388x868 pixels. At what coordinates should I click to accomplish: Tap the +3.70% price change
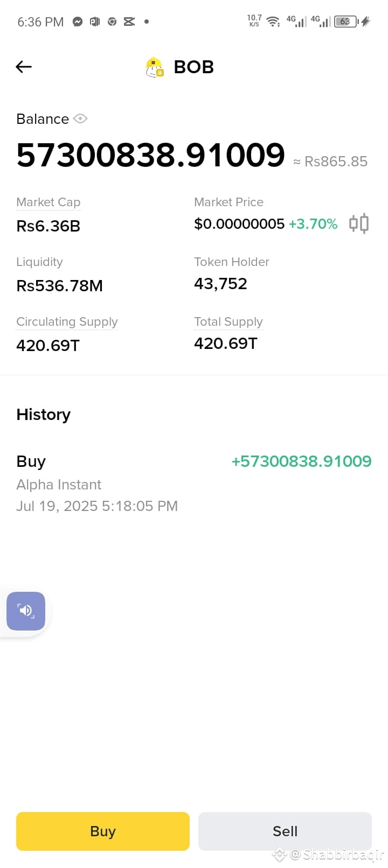coord(313,223)
